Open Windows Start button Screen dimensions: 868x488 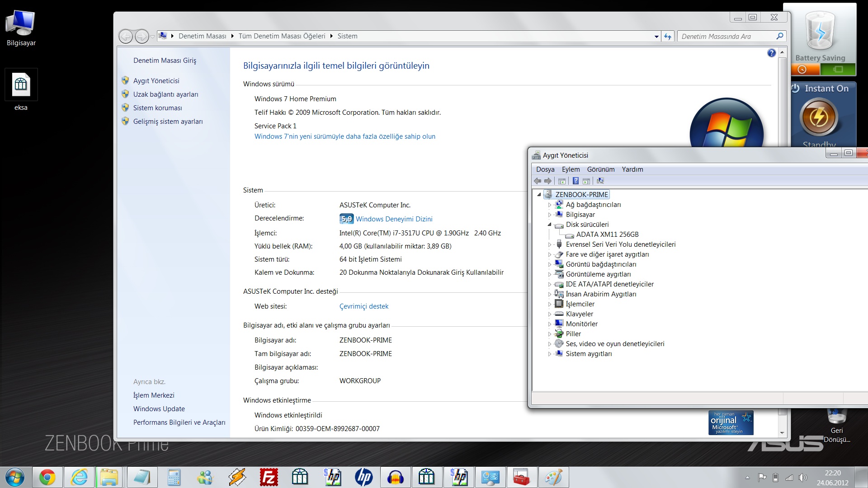(15, 477)
